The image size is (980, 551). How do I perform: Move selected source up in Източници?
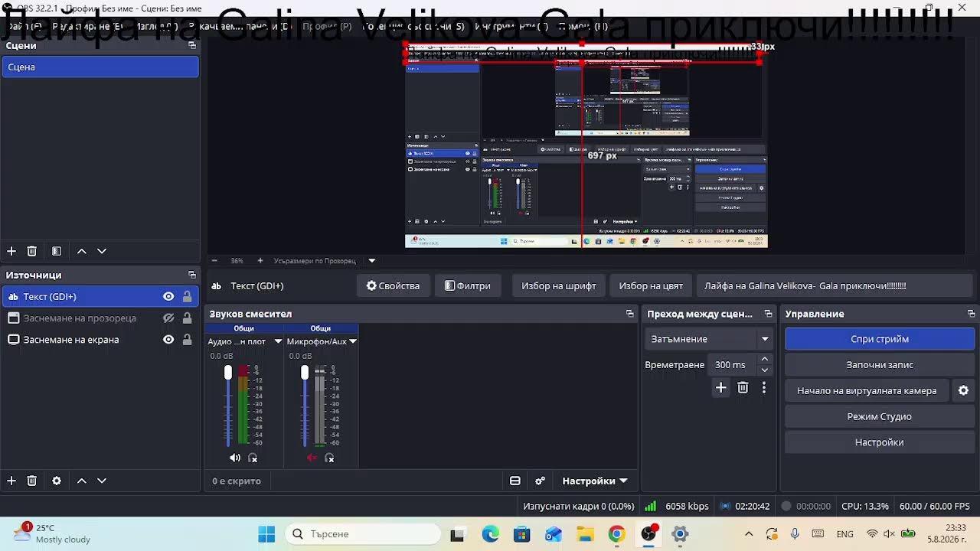pos(82,481)
